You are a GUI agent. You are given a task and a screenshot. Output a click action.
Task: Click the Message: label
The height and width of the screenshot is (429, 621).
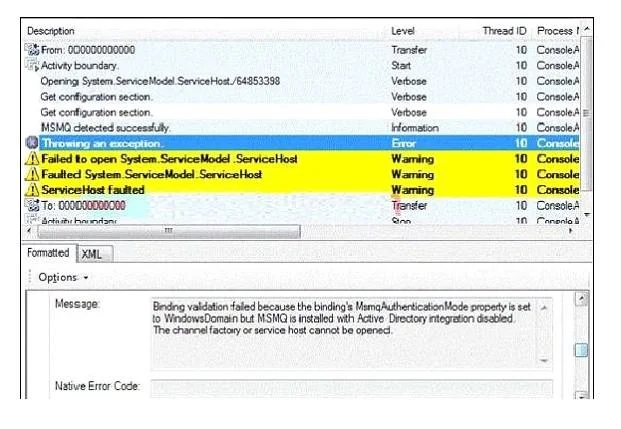pyautogui.click(x=77, y=304)
